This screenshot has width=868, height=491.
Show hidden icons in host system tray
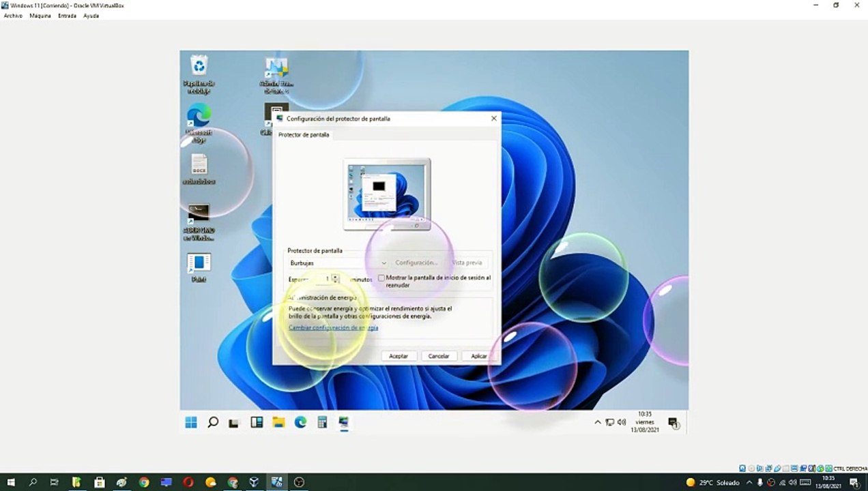click(x=749, y=482)
